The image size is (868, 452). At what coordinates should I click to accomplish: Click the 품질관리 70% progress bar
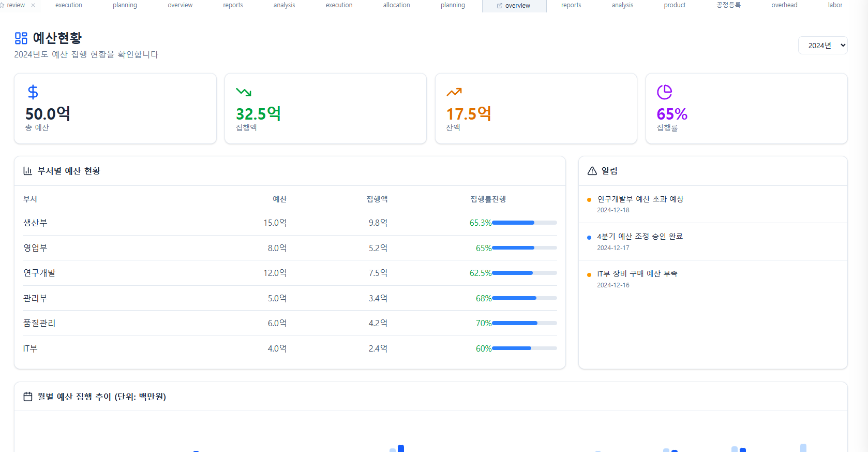point(524,323)
